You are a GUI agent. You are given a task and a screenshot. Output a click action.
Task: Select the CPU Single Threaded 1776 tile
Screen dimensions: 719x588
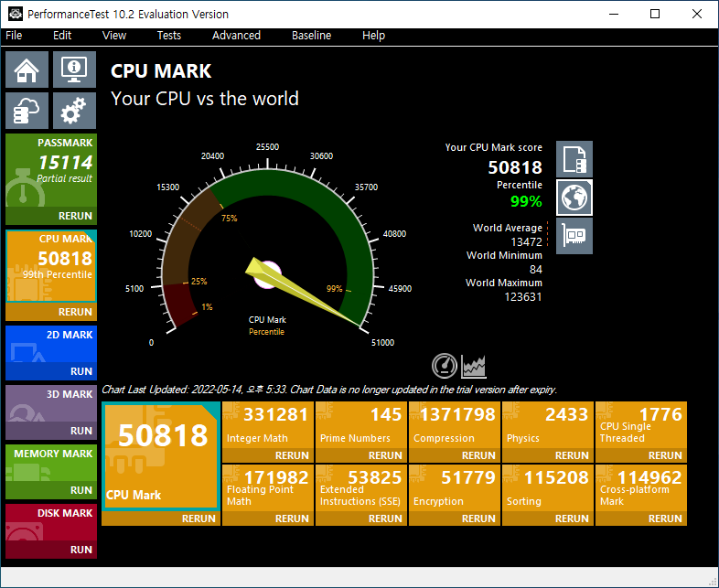pyautogui.click(x=641, y=425)
